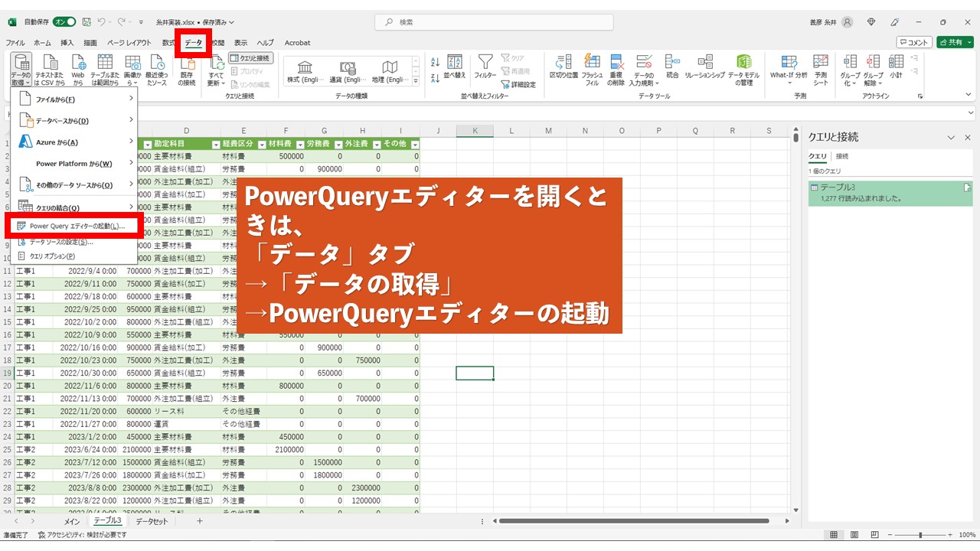
Task: Select the 地理 (English) data type
Action: [x=390, y=70]
